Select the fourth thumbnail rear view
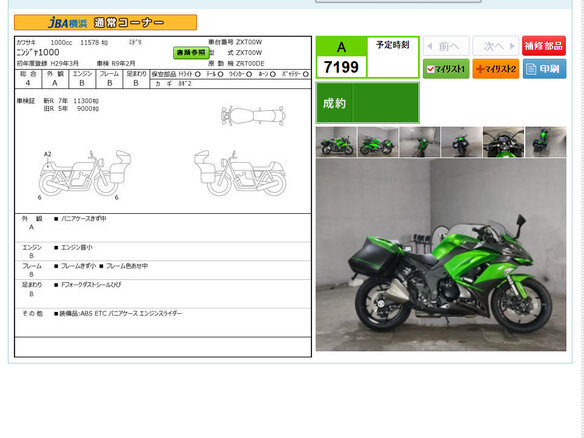This screenshot has width=584, height=438. [x=461, y=142]
